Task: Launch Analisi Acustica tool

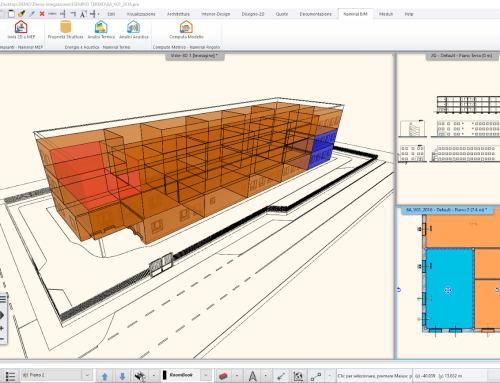Action: [x=133, y=27]
